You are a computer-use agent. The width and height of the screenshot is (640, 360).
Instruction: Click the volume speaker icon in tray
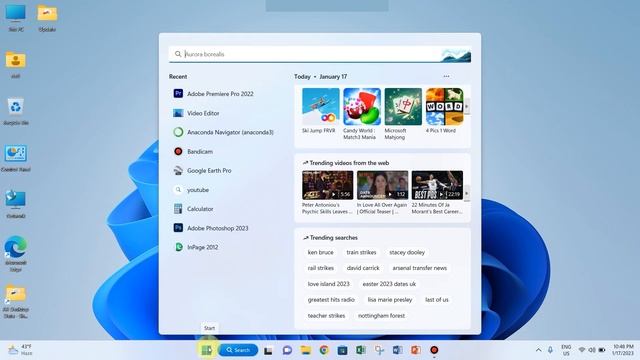point(591,350)
